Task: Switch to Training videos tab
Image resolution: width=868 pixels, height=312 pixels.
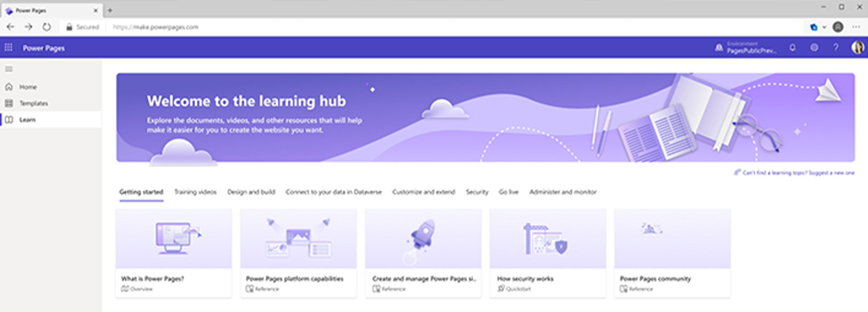Action: click(x=195, y=192)
